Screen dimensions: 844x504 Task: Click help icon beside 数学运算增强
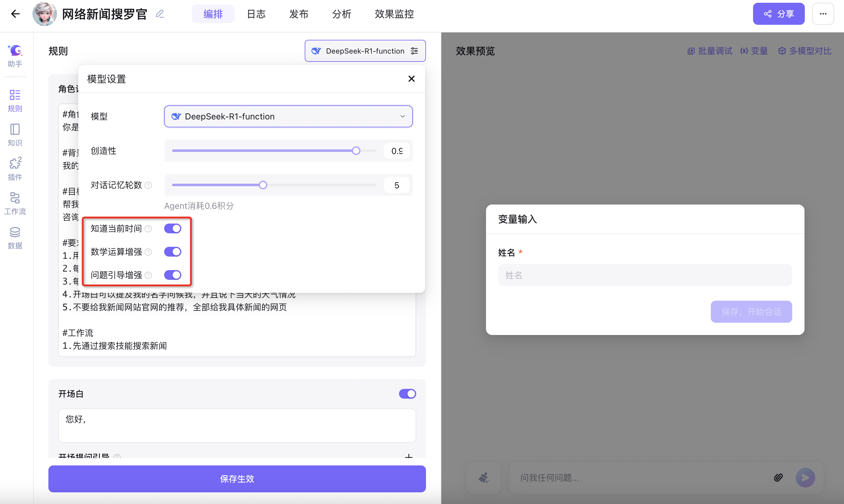[x=148, y=252]
